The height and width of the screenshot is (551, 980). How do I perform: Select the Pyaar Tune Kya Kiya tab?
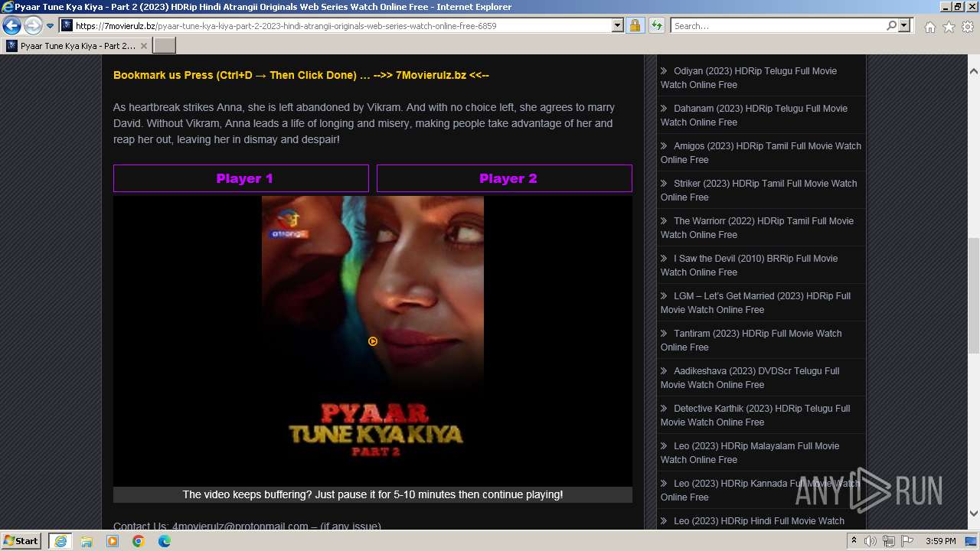77,46
